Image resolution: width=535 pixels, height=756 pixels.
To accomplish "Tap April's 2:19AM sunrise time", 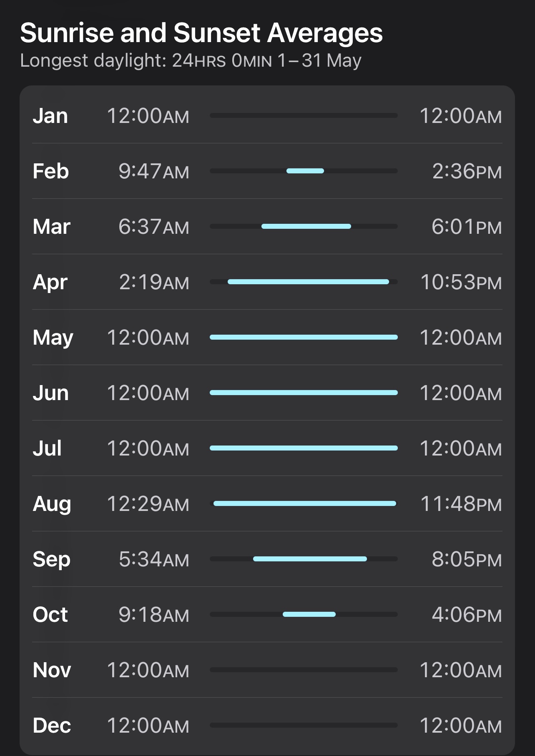I will (154, 282).
